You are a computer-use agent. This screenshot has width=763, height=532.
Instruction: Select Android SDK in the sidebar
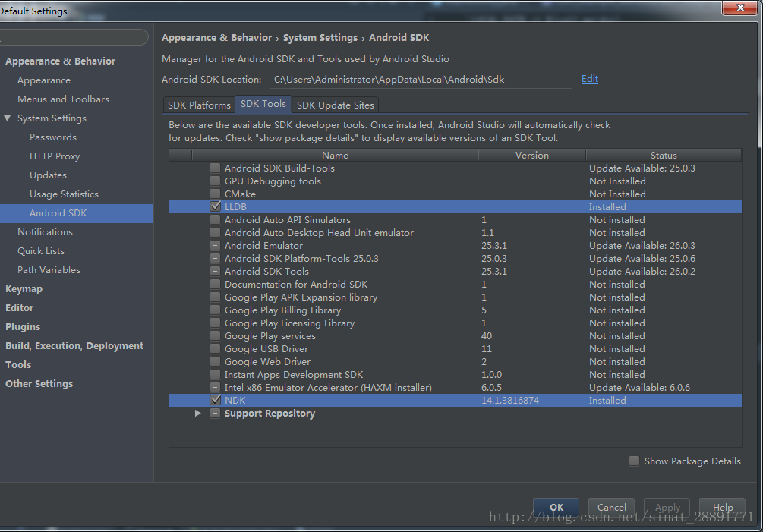click(x=77, y=213)
